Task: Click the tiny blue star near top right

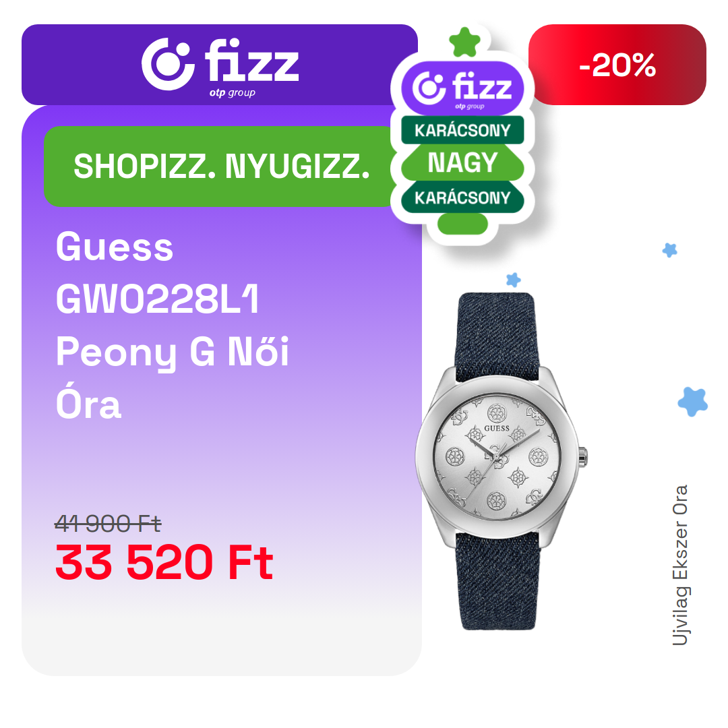Action: [x=669, y=250]
